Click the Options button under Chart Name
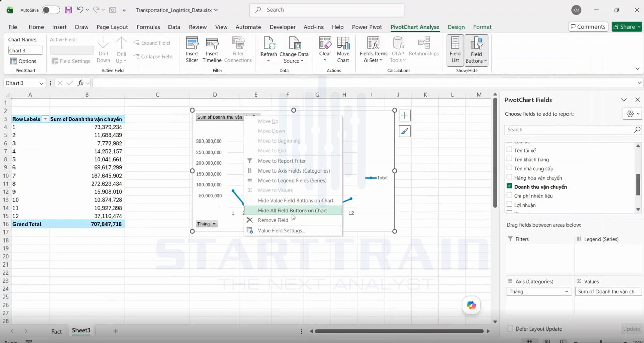The height and width of the screenshot is (343, 644). coord(23,61)
